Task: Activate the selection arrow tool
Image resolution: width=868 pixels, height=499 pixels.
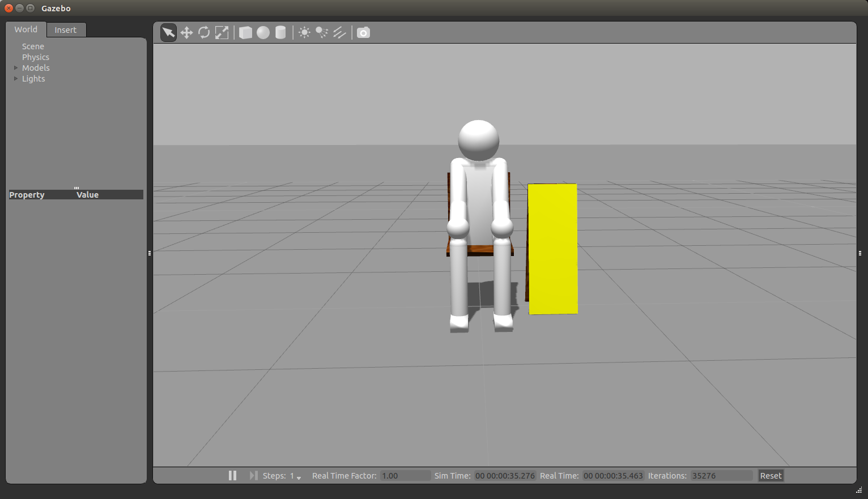Action: point(168,33)
